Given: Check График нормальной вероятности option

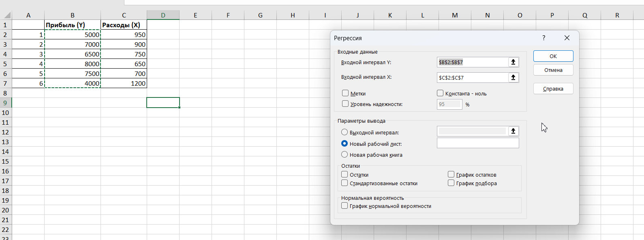Looking at the screenshot, I should point(344,206).
